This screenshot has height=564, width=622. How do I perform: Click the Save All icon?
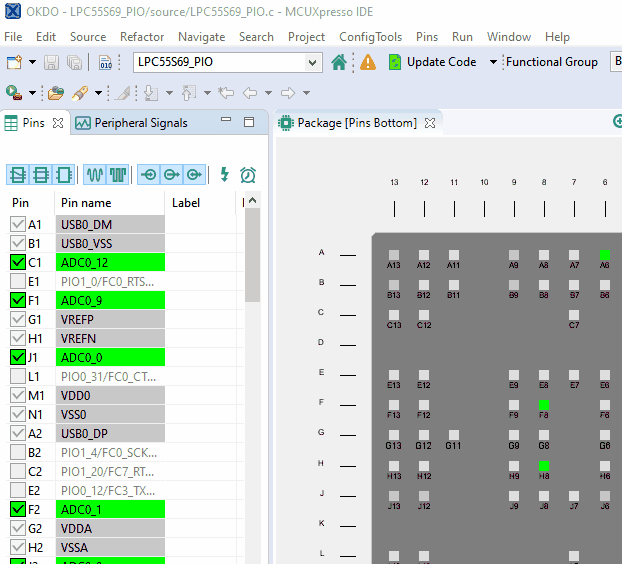click(x=74, y=62)
